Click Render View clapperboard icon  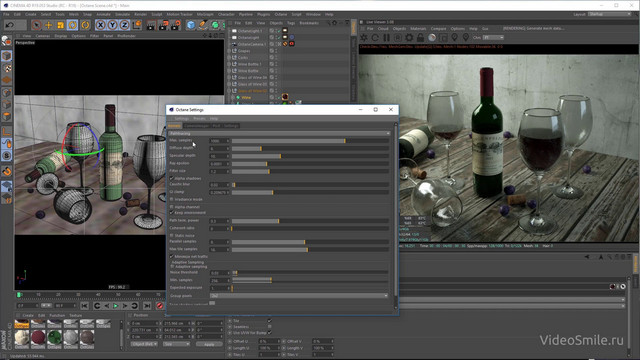(151, 25)
